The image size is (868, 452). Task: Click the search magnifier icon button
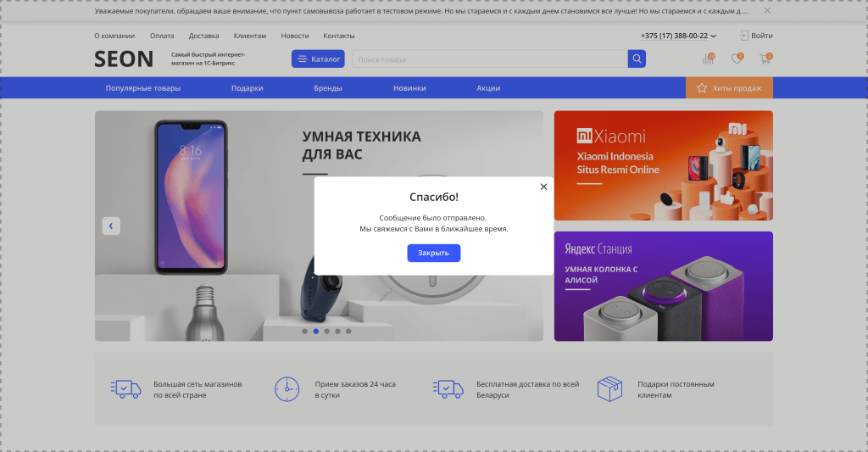[x=637, y=59]
